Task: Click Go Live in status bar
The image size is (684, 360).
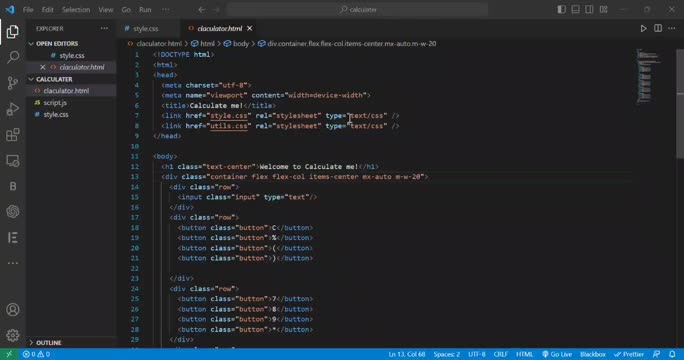Action: pyautogui.click(x=557, y=354)
